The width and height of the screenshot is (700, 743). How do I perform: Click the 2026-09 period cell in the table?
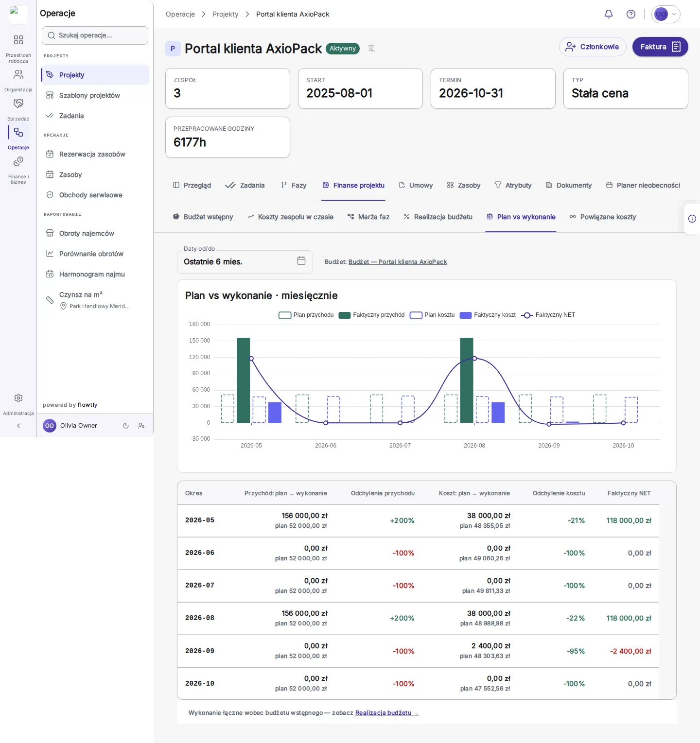[200, 651]
